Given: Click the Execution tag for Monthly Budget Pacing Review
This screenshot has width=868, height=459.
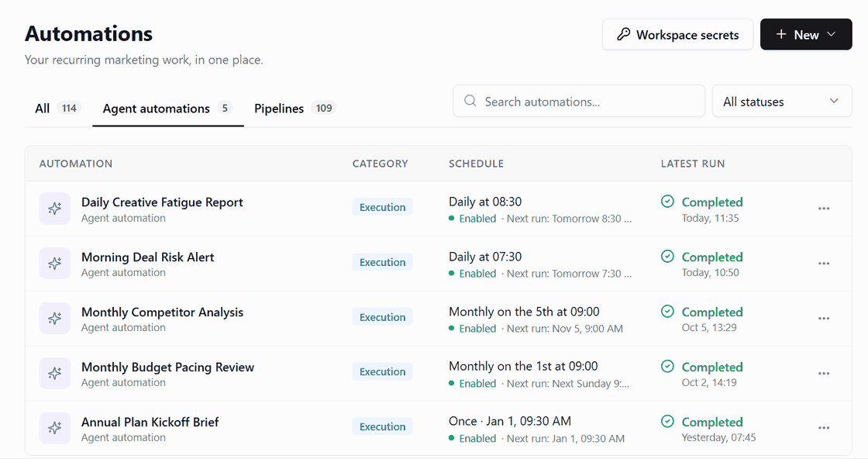Looking at the screenshot, I should 383,371.
